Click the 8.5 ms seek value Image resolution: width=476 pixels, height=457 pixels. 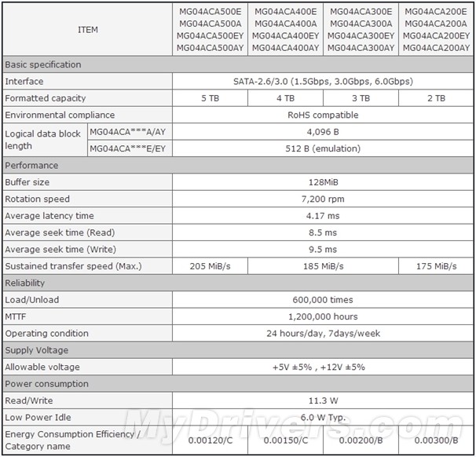[x=323, y=232]
